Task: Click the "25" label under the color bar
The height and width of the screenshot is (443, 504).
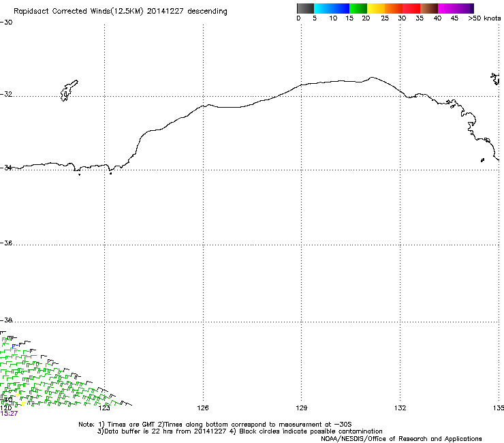Action: (385, 18)
